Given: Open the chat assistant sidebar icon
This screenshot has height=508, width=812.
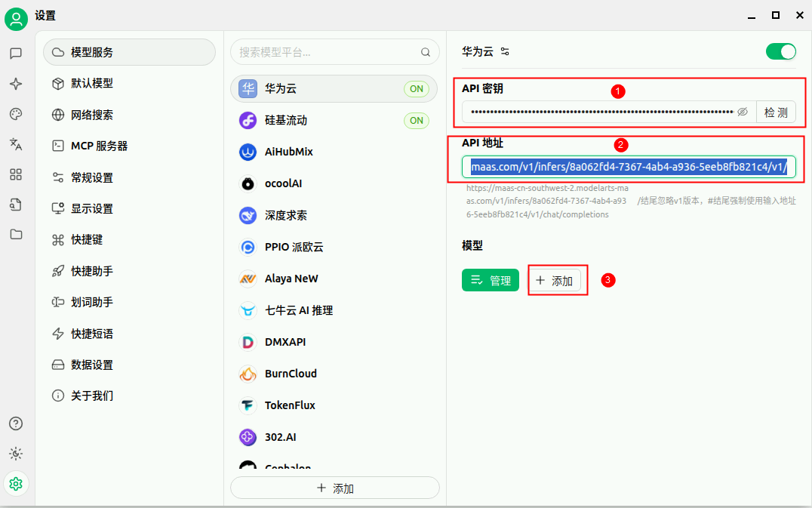Looking at the screenshot, I should click(x=16, y=54).
